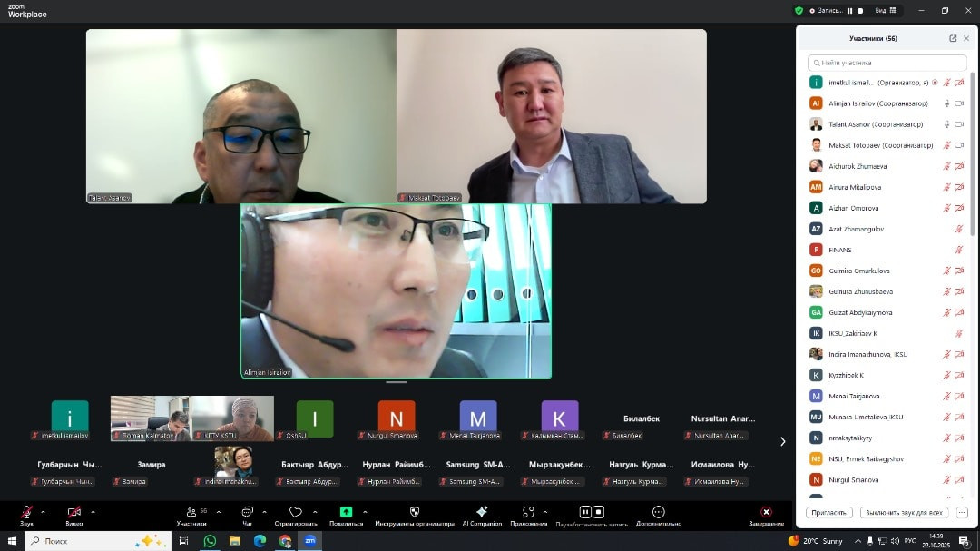Click Выключить звук для всех button
Viewport: 980px width, 551px height.
[904, 513]
